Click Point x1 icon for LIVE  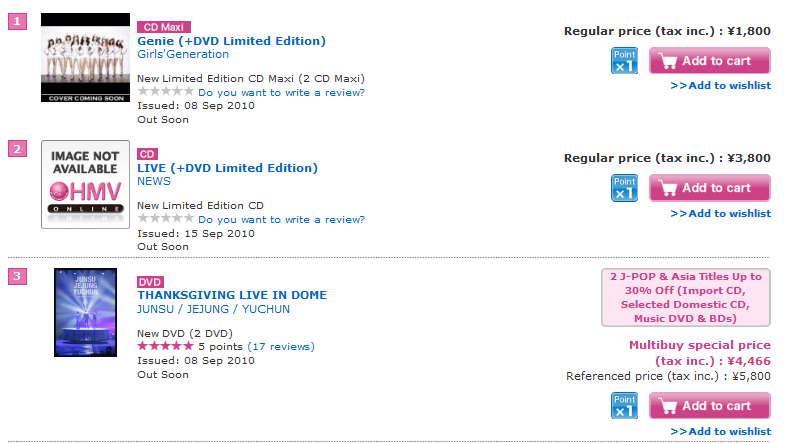click(624, 187)
